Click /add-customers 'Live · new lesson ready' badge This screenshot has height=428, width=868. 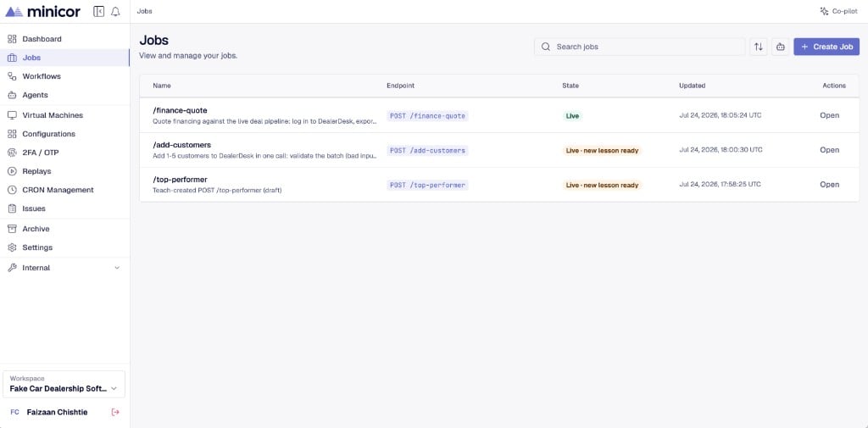602,151
